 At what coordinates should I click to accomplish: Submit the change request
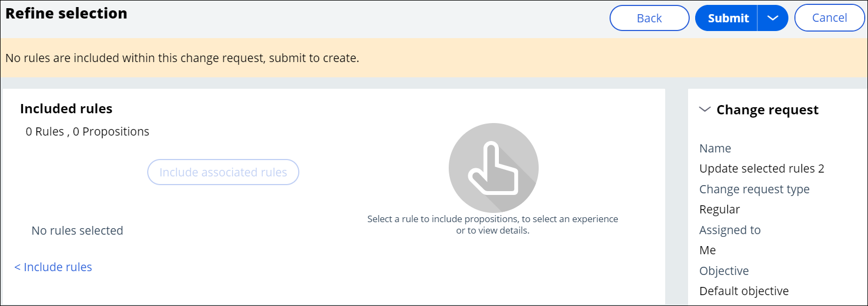pyautogui.click(x=727, y=18)
